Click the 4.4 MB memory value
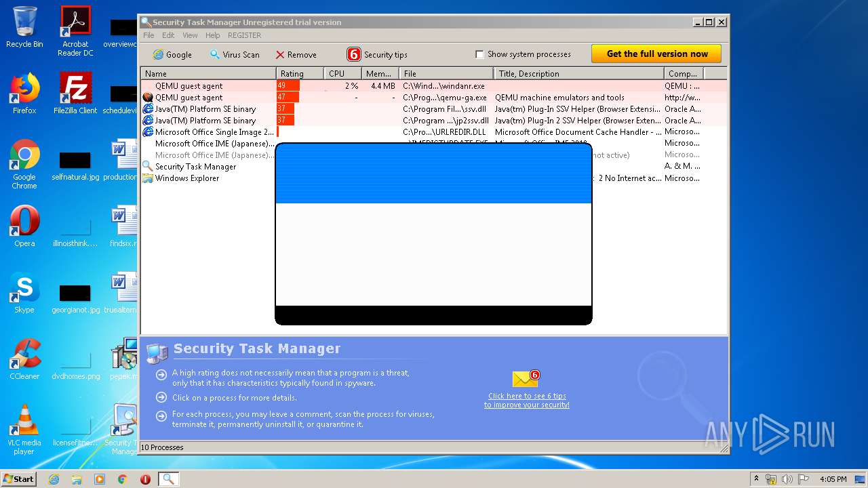This screenshot has width=868, height=488. 383,86
